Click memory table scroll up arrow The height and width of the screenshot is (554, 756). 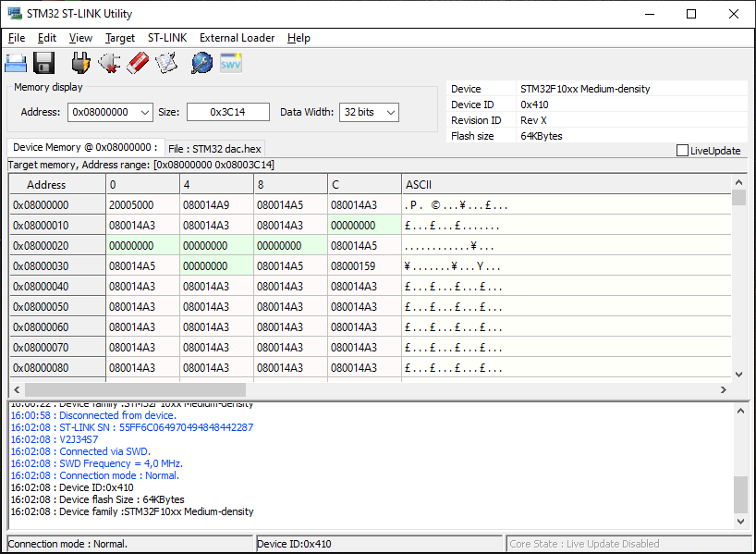(738, 182)
